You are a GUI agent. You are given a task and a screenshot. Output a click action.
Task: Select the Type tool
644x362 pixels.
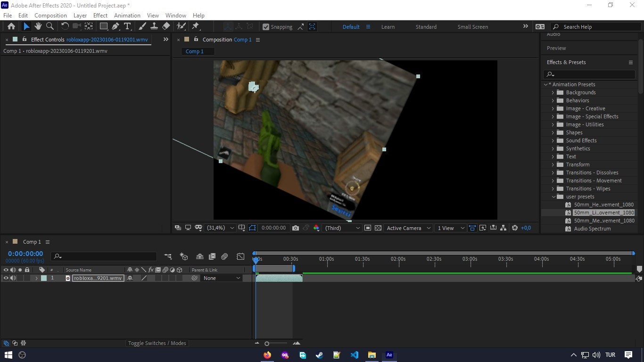(128, 26)
